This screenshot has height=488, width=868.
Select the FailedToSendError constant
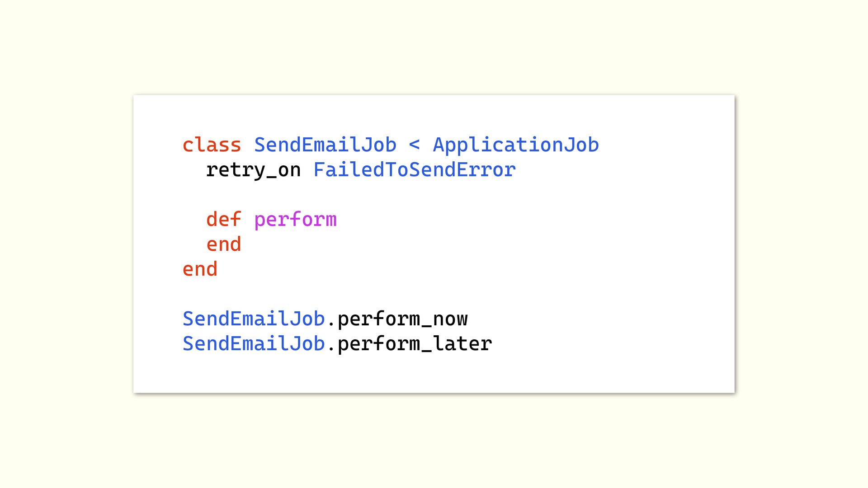(414, 170)
